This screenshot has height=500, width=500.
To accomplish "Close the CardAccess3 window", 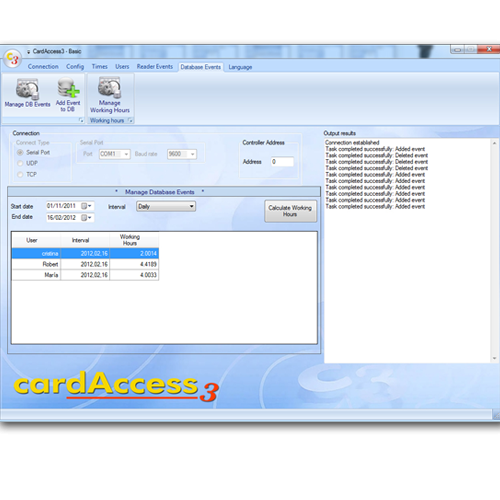I will [x=489, y=49].
